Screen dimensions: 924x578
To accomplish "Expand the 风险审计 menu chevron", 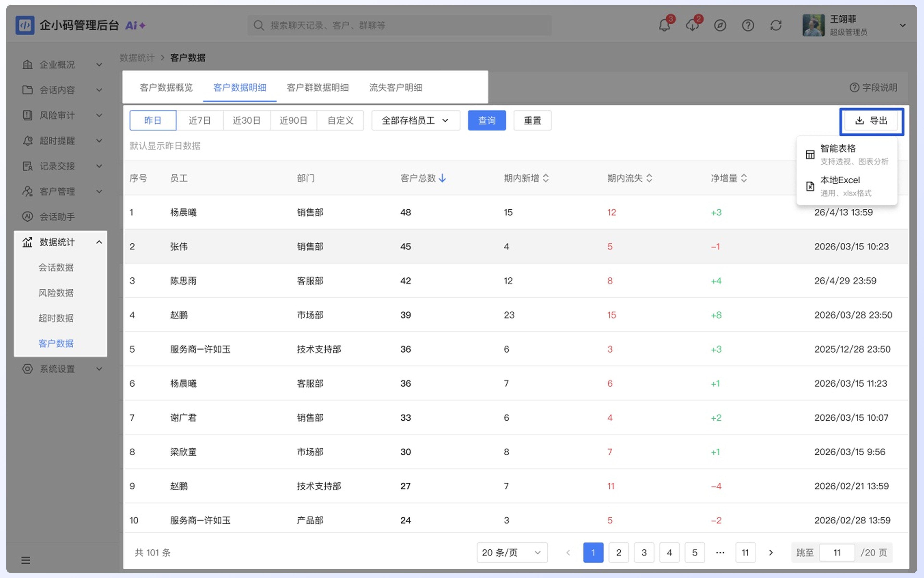I will [99, 115].
